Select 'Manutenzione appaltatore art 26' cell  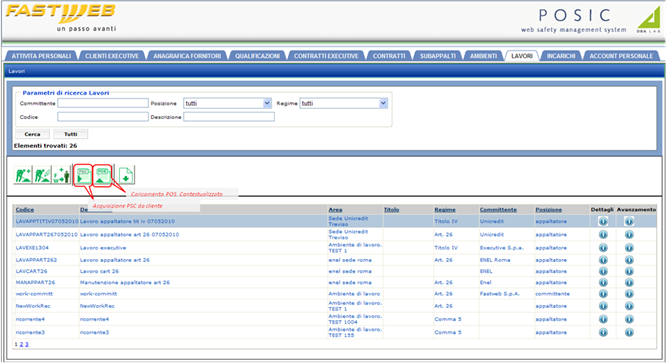[x=125, y=282]
